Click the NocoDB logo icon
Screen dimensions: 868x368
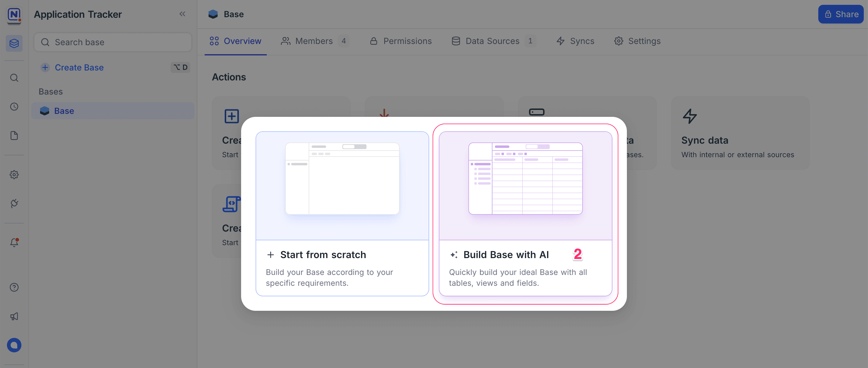coord(14,15)
